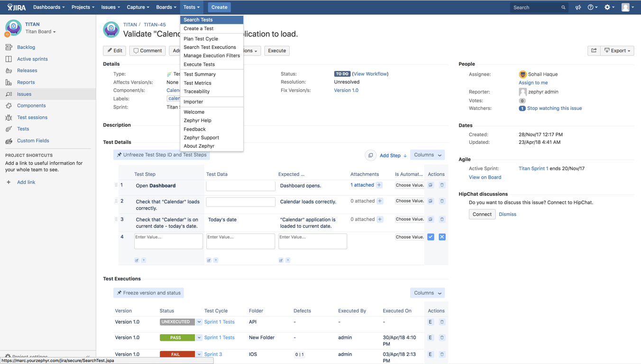Click the Assign to me link

pos(533,82)
